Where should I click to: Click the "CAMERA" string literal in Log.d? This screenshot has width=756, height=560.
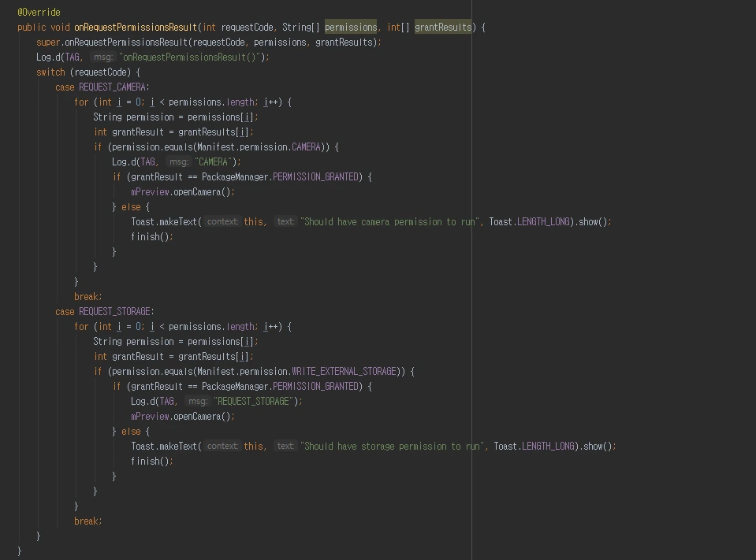(x=214, y=161)
